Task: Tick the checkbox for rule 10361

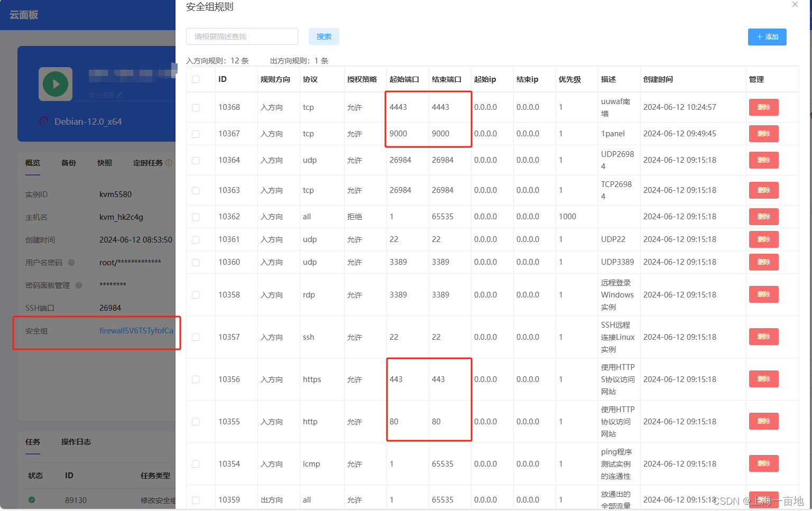Action: point(196,239)
